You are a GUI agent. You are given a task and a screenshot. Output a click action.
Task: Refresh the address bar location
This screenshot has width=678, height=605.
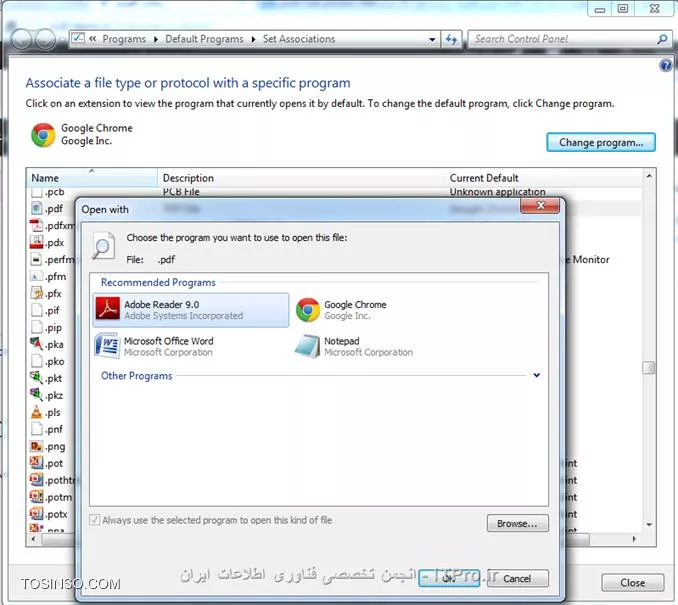[451, 39]
